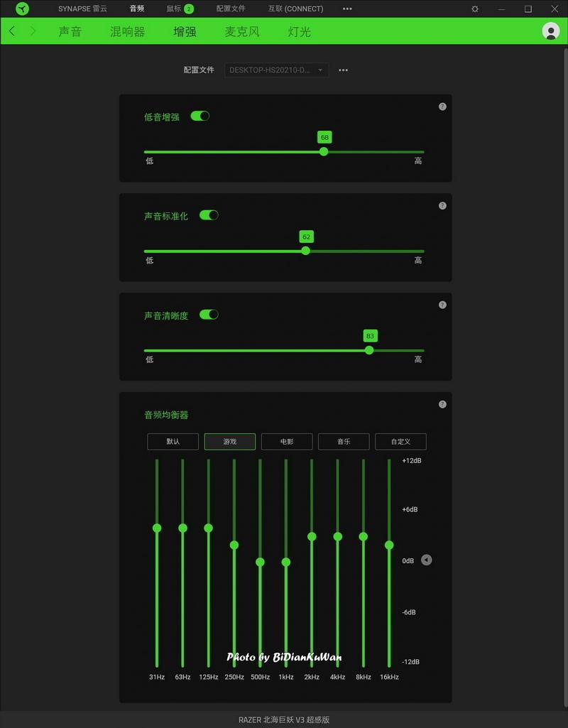Open profile options three-dot menu beside 配置文件
Image resolution: width=568 pixels, height=728 pixels.
(343, 70)
